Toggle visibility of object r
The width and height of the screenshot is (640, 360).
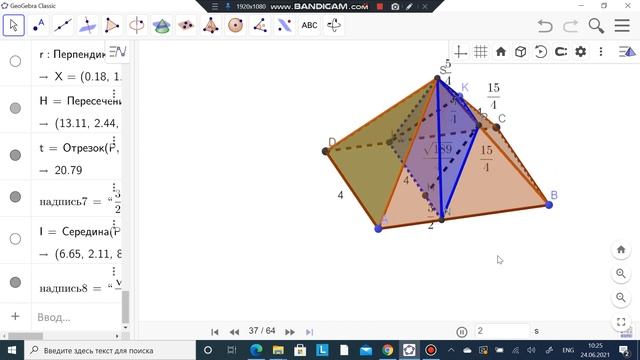click(x=15, y=61)
